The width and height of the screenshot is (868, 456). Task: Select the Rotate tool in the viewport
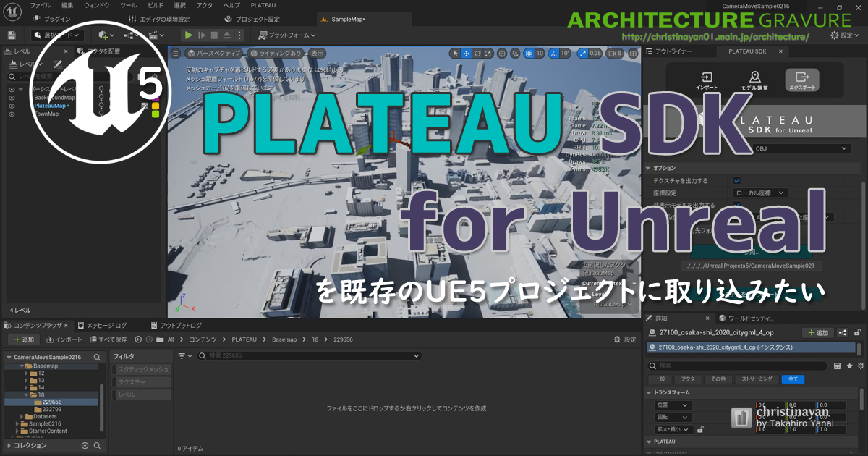[477, 53]
